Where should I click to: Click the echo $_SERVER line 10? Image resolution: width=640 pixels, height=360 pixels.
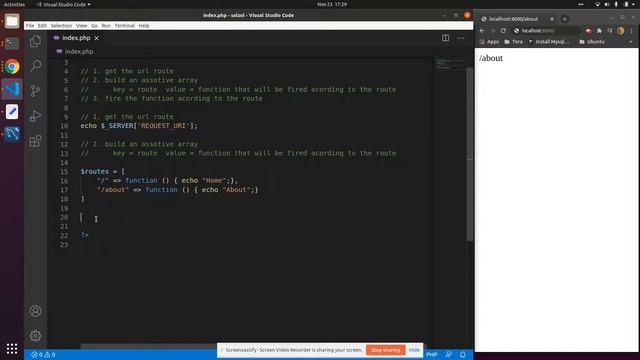coord(139,126)
